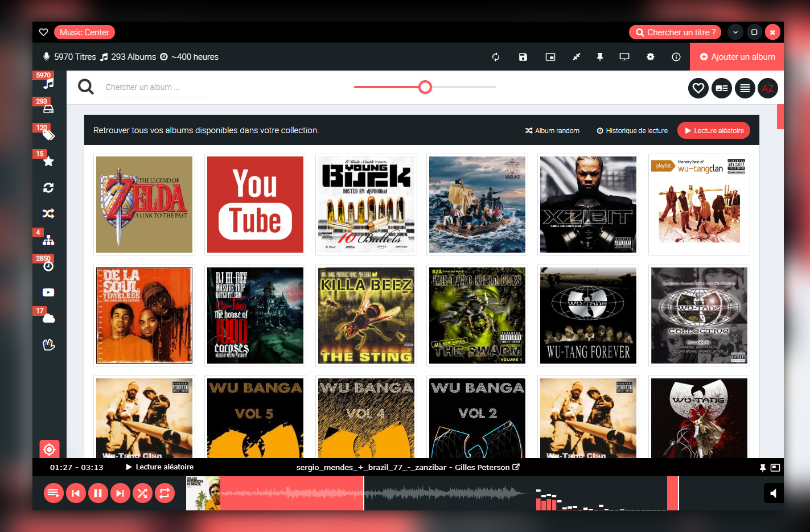Switch to card detail view button

pos(722,88)
